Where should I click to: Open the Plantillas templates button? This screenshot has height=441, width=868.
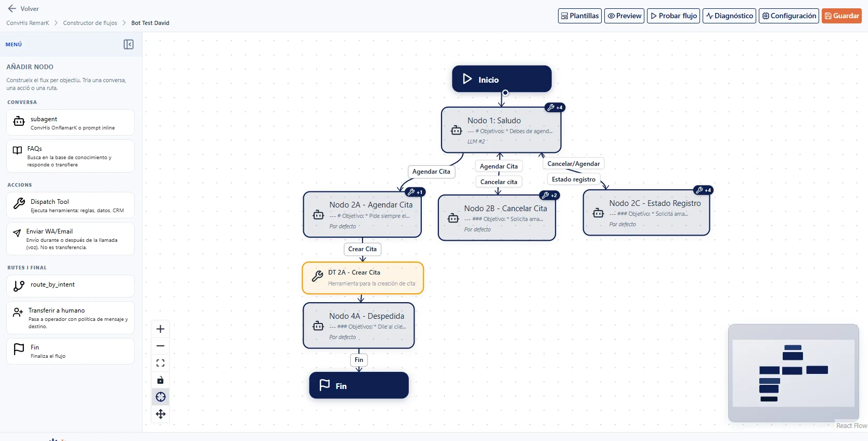pos(580,16)
